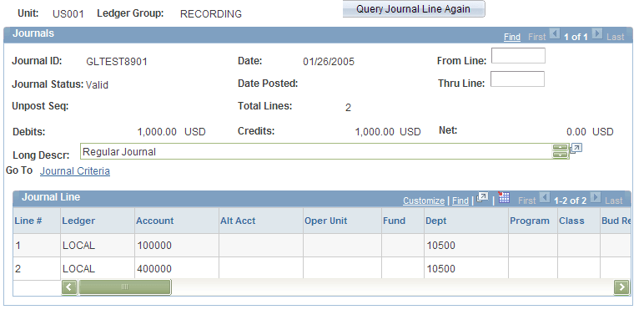
Task: Open the Customize link in Journal Line grid
Action: 424,201
